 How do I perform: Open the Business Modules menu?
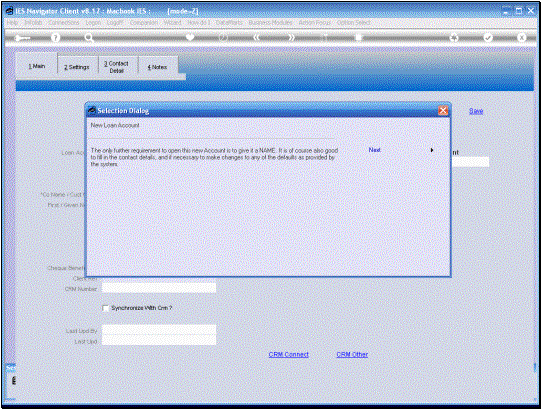(x=270, y=22)
